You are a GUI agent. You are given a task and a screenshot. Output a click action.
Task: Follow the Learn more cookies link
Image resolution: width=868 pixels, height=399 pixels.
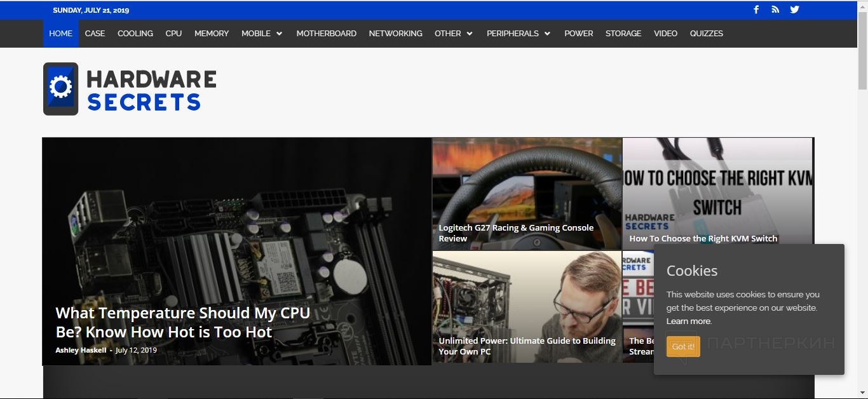click(689, 321)
